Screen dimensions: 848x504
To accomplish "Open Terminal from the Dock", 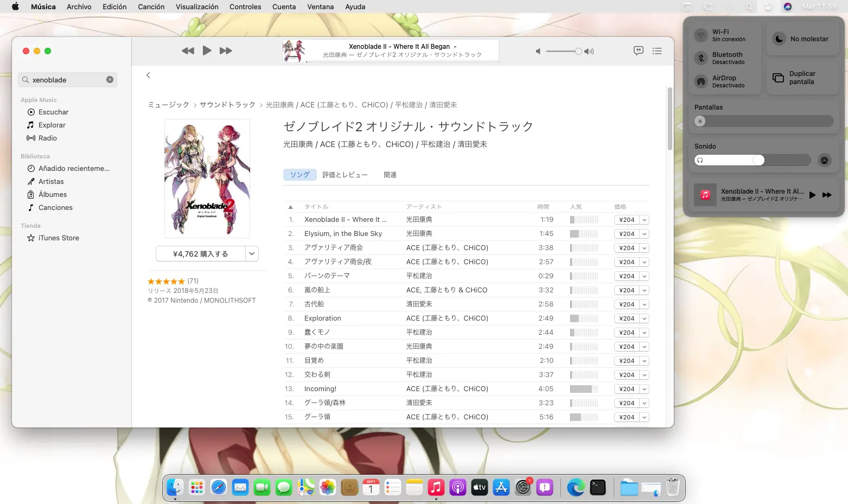I will 598,487.
